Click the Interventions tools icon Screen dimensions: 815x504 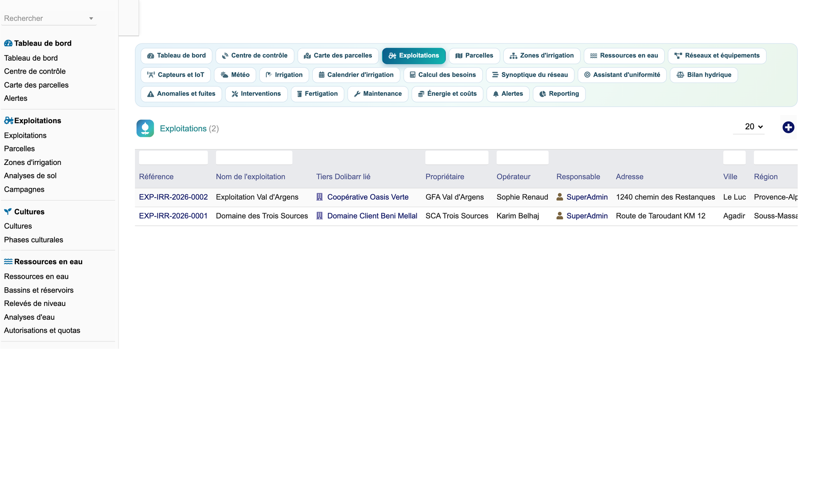tap(235, 94)
